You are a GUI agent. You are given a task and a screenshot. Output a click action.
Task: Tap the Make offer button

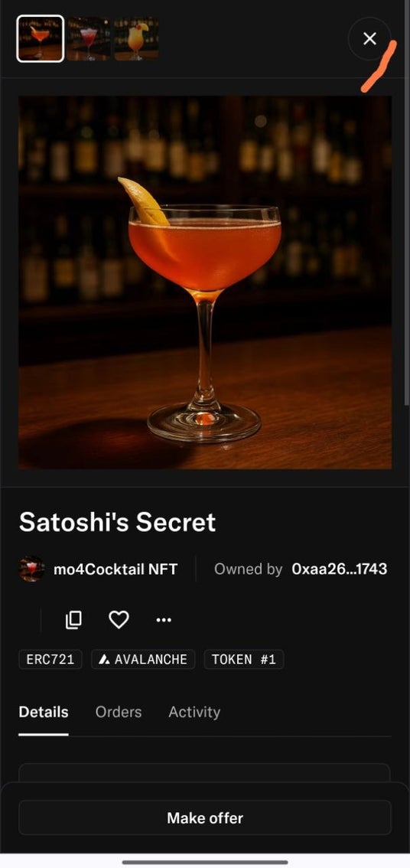205,817
